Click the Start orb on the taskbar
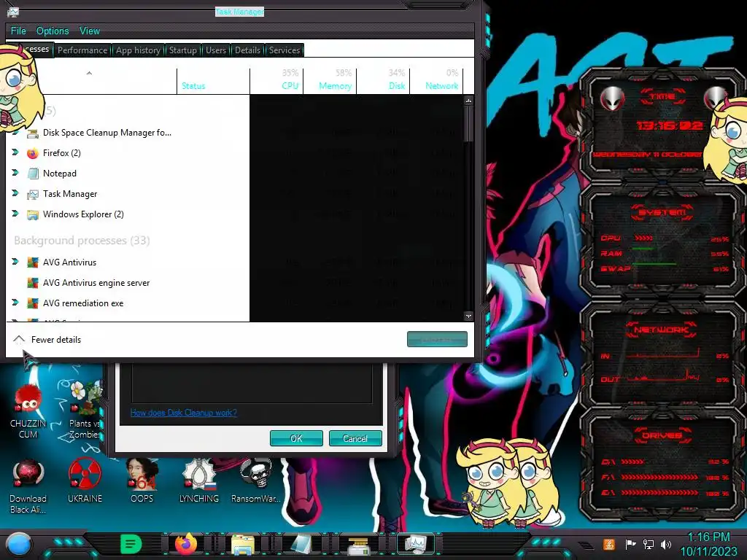The image size is (747, 560). pyautogui.click(x=19, y=544)
